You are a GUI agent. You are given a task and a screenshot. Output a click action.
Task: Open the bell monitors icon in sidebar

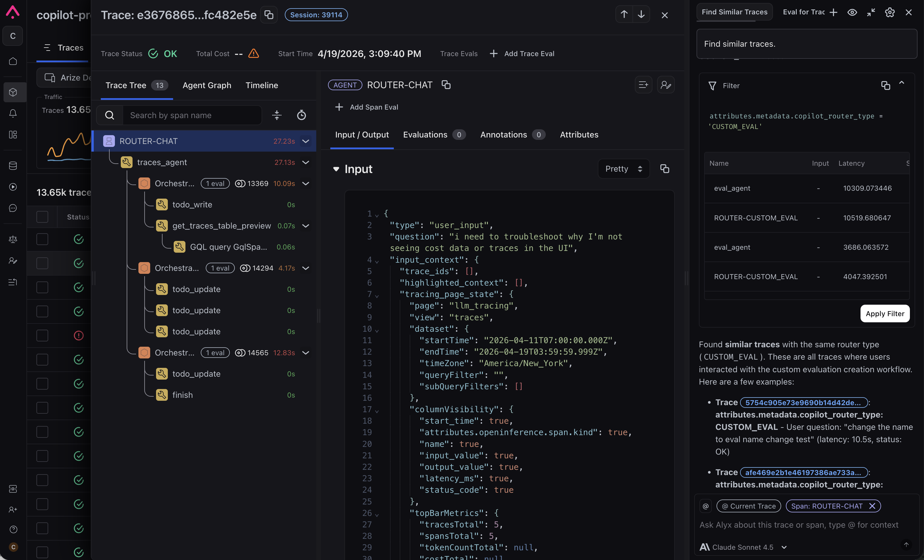(x=13, y=113)
